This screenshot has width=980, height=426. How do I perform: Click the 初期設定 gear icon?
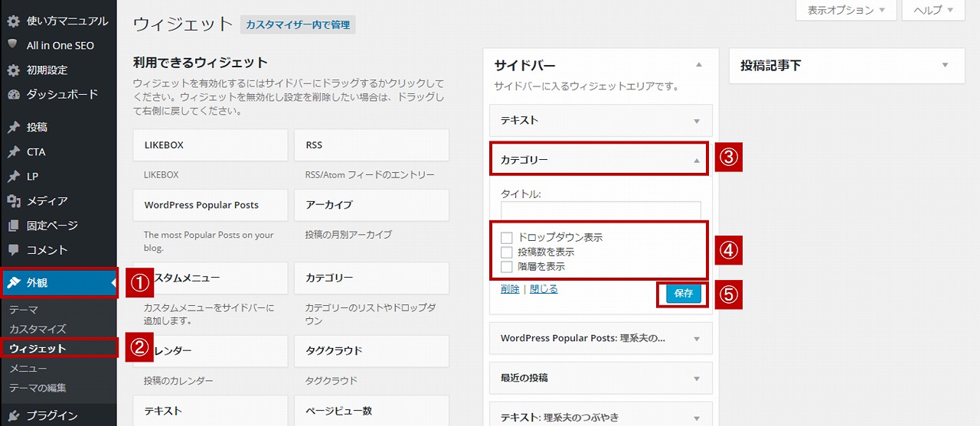click(13, 70)
